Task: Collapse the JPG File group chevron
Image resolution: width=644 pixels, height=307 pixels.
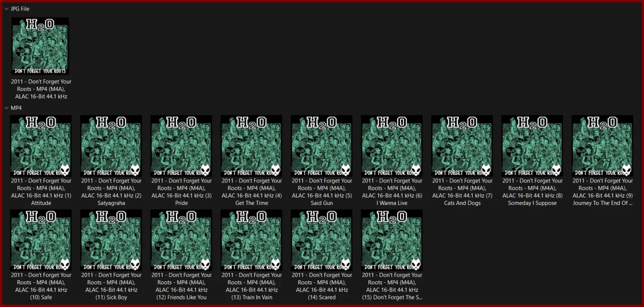Action: (7, 9)
